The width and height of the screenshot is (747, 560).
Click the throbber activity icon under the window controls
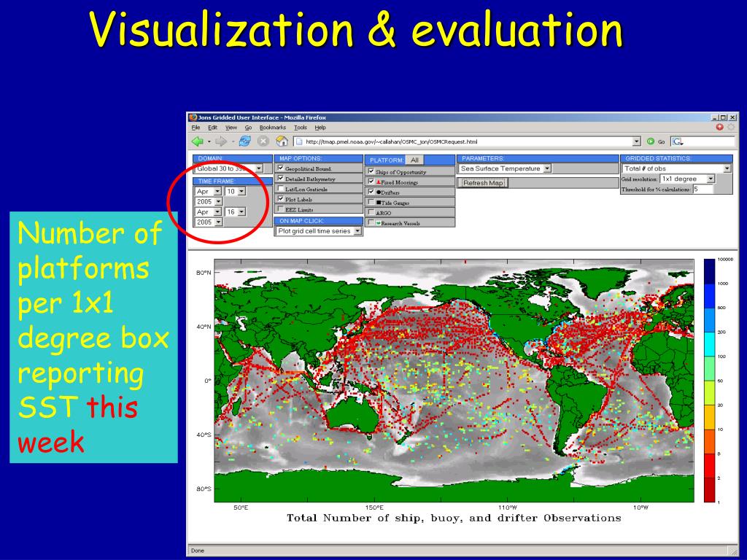click(x=731, y=127)
